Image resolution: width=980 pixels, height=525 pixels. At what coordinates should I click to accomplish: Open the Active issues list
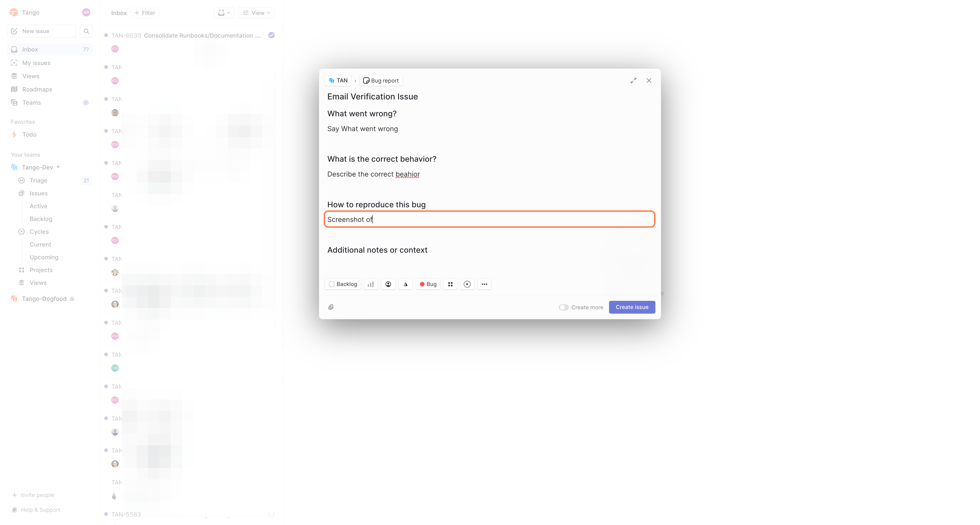pyautogui.click(x=38, y=206)
